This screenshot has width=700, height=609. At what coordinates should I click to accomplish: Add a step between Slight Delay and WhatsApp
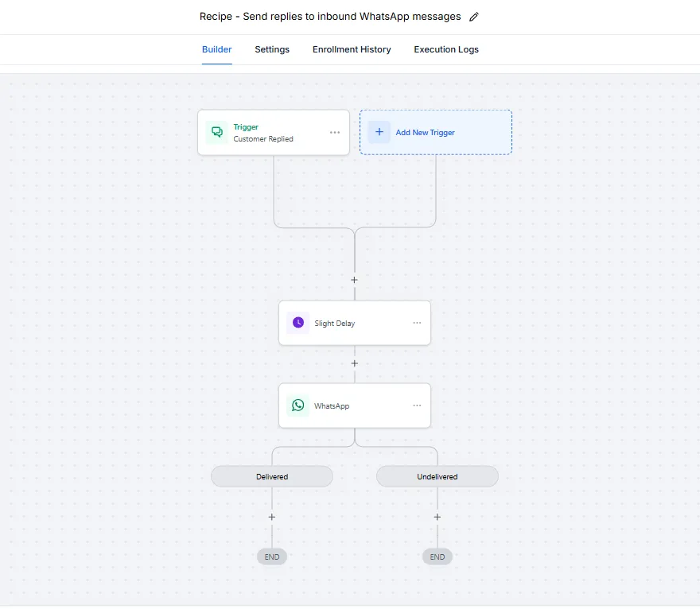coord(355,363)
